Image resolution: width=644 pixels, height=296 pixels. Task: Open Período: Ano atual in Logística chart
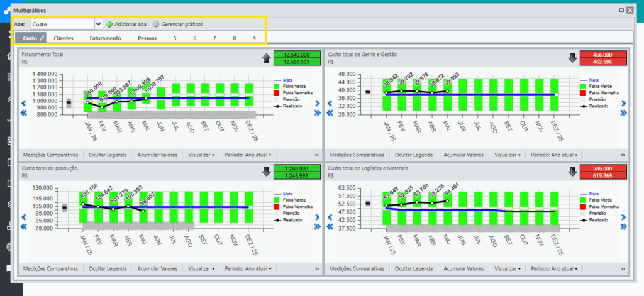pyautogui.click(x=554, y=269)
